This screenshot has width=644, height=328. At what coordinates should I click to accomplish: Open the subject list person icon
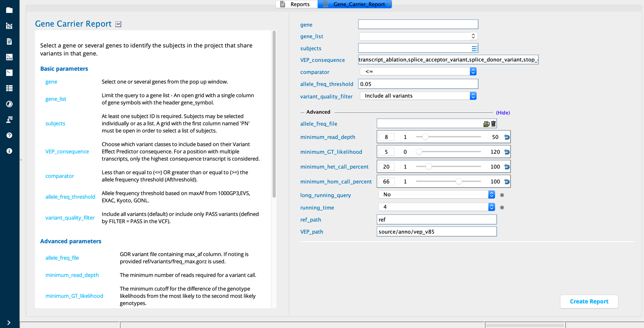9,120
